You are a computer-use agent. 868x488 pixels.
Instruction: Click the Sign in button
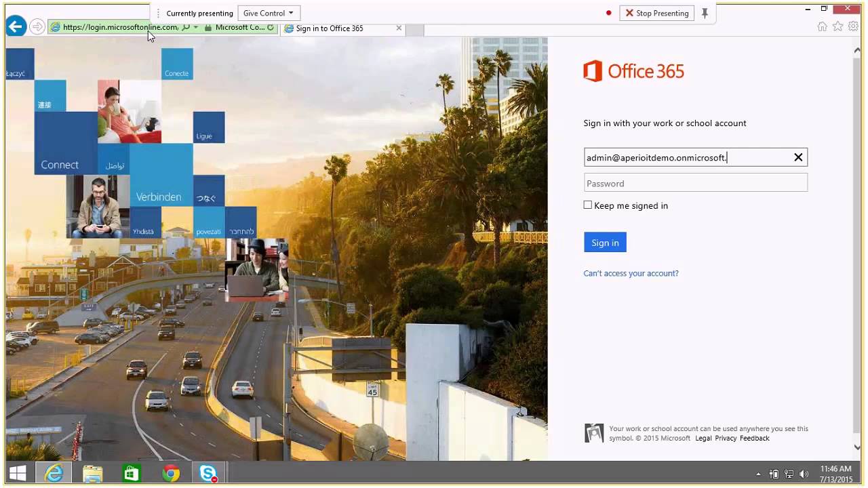click(604, 242)
